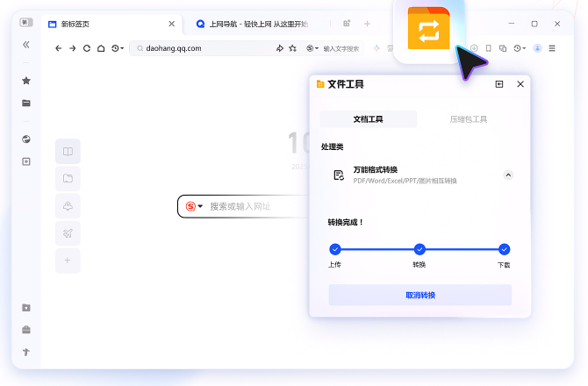The height and width of the screenshot is (386, 588).
Task: Click the 转换完成！ status text
Action: point(346,222)
